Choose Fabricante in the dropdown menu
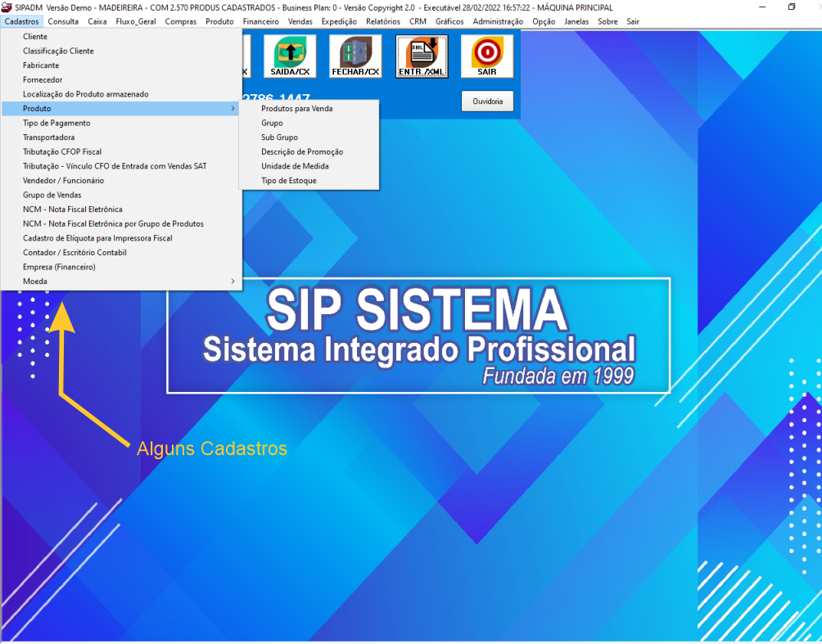Screen dimensions: 822x644 (121, 65)
